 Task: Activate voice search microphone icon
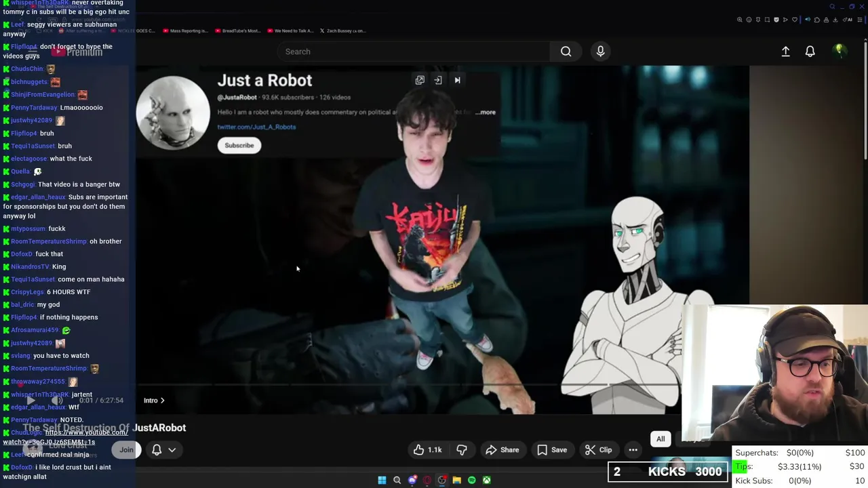click(x=600, y=52)
